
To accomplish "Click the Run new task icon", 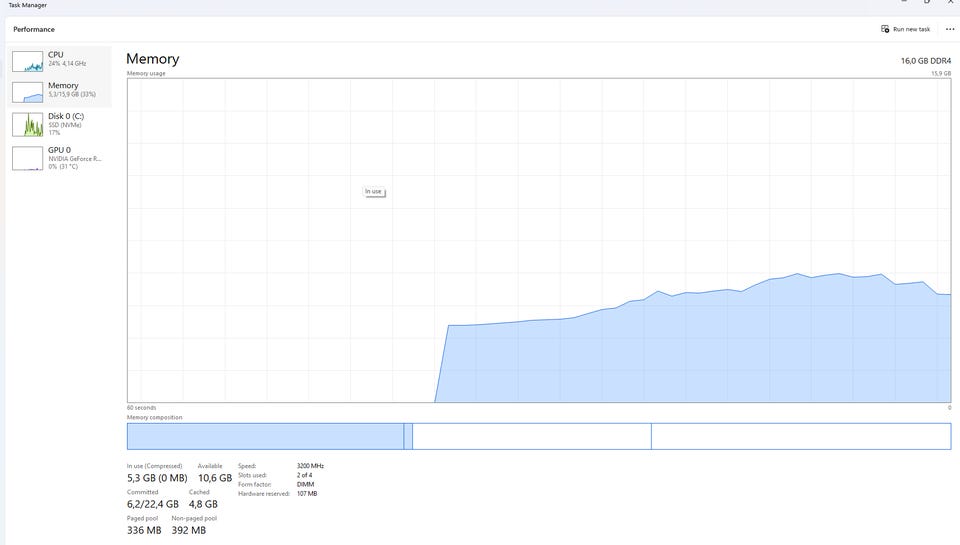I will click(885, 29).
